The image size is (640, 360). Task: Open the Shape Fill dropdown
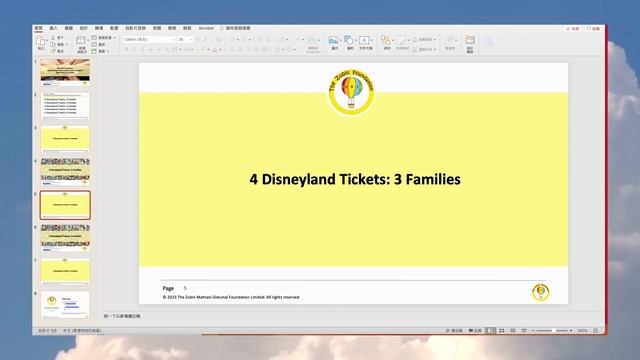[x=424, y=40]
